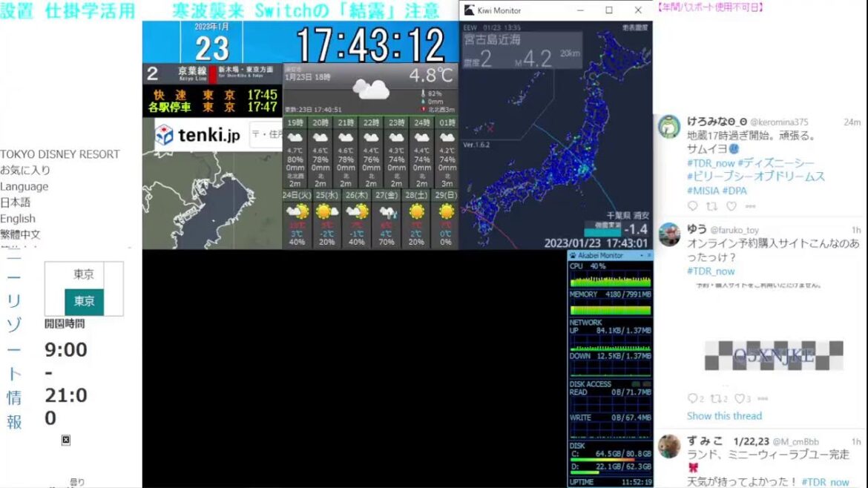This screenshot has height=488, width=868.
Task: Like the faruko_toy tweet with heart icon
Action: 739,399
